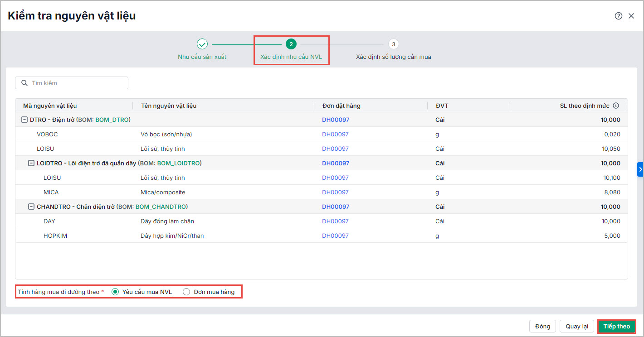Click the completed checkmark step icon

pos(202,44)
